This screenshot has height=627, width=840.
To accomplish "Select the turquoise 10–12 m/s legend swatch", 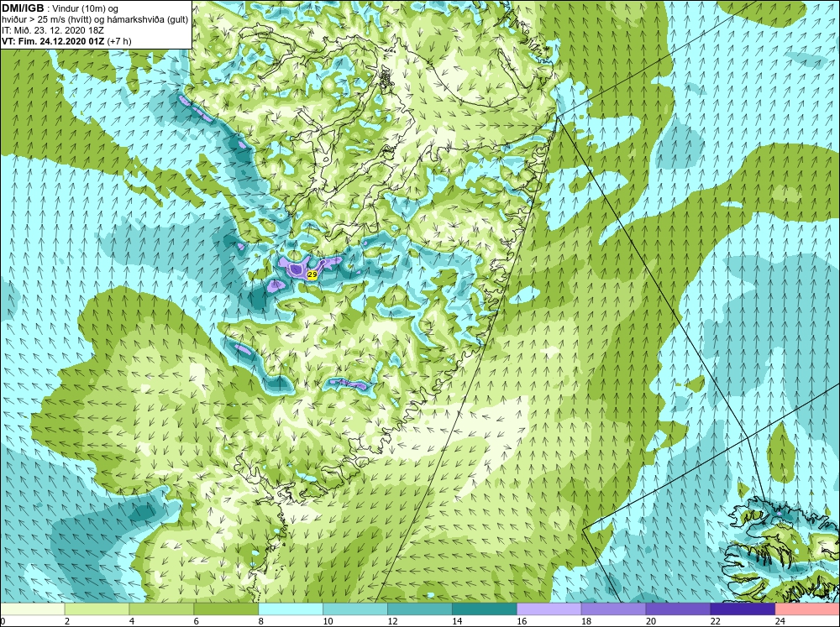I will click(355, 609).
